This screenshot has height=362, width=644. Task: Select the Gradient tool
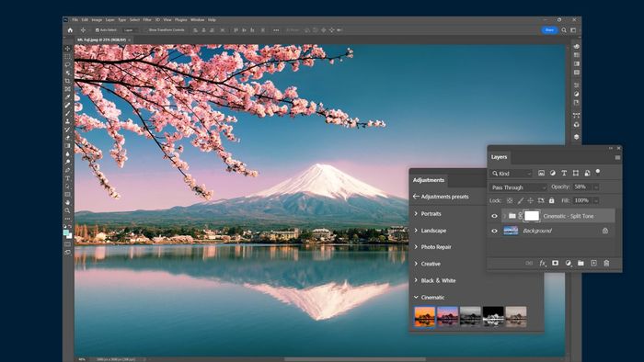[68, 145]
